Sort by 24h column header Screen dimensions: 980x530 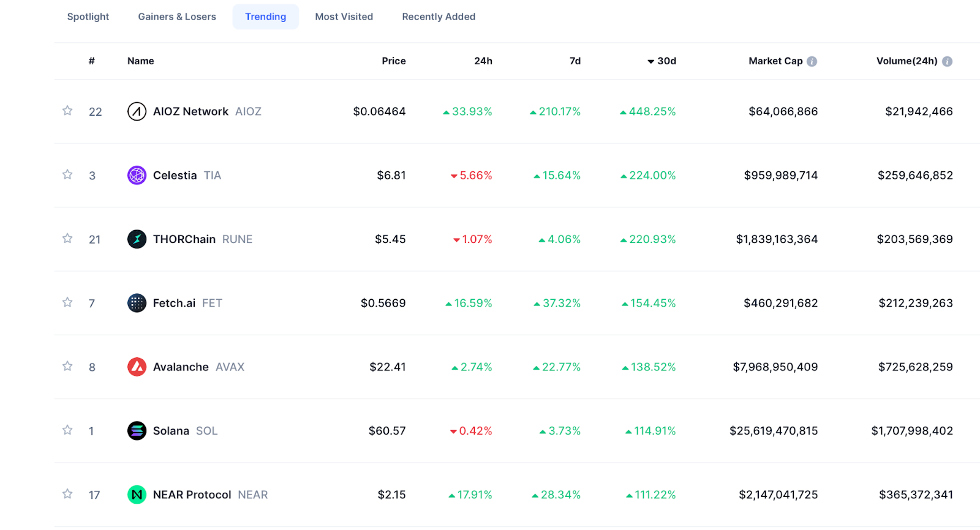click(x=483, y=61)
